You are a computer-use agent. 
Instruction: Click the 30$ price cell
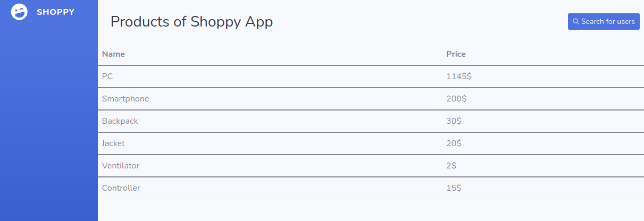454,121
